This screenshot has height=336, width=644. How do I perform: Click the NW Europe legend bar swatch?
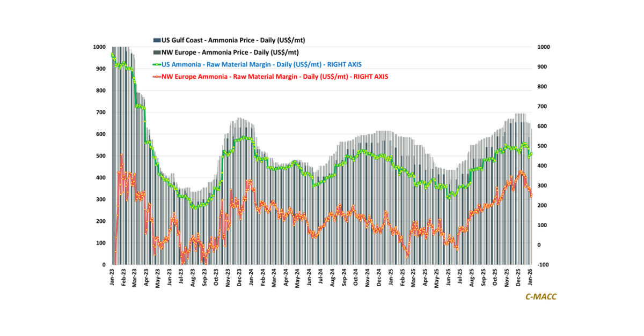[x=157, y=53]
